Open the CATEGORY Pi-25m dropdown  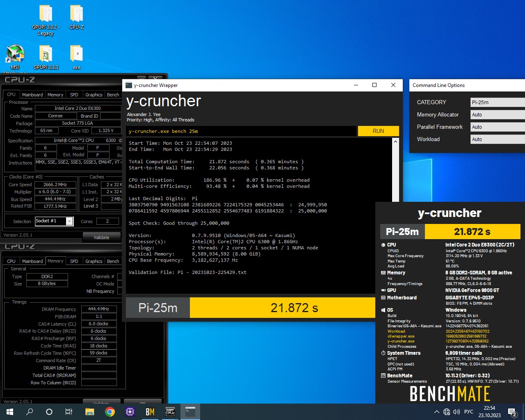(x=498, y=103)
